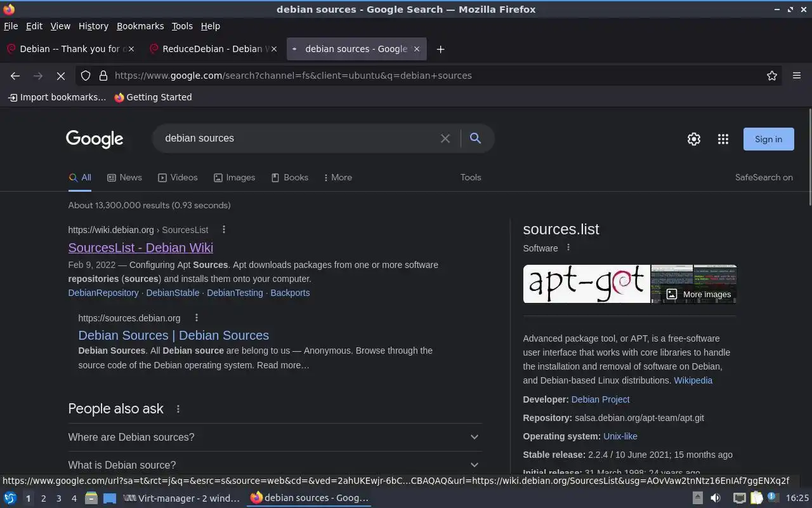Screen dimensions: 812x508
Task: Open the tray icon left of speaker
Action: click(x=697, y=498)
